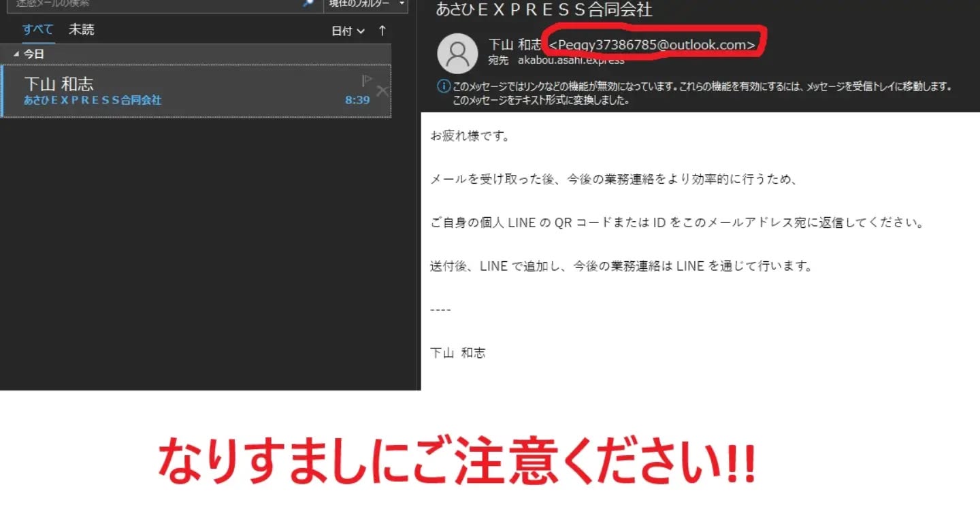Screen dimensions: 980x513
Task: Click the info icon in the message notice bar
Action: click(x=443, y=86)
